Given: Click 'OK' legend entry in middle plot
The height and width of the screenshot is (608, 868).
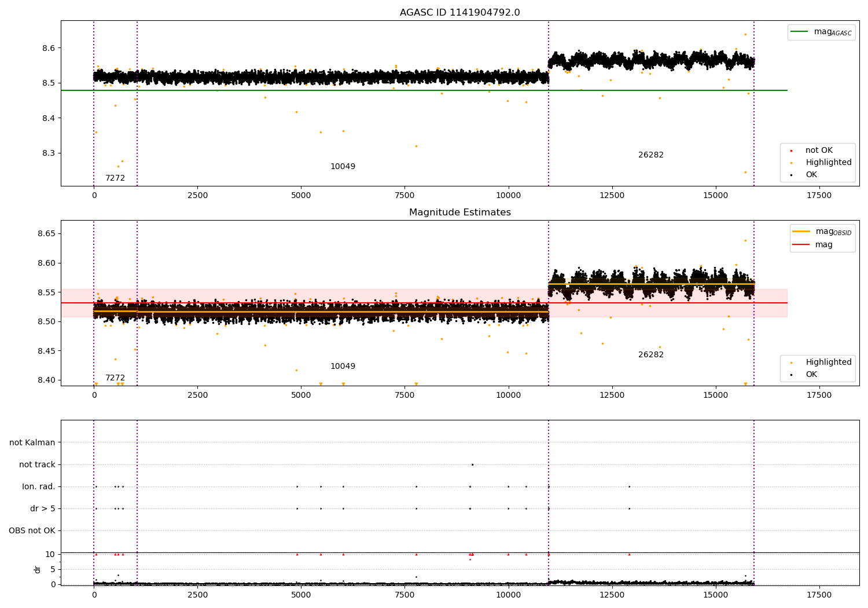Looking at the screenshot, I should [x=811, y=375].
